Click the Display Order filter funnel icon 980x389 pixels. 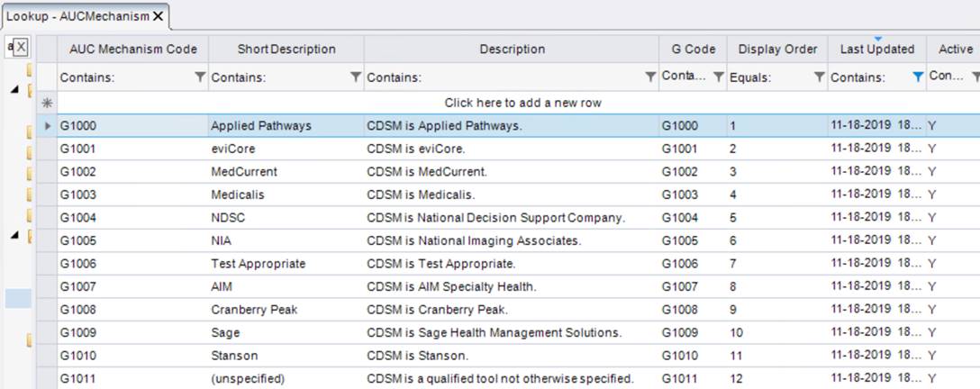click(x=819, y=77)
